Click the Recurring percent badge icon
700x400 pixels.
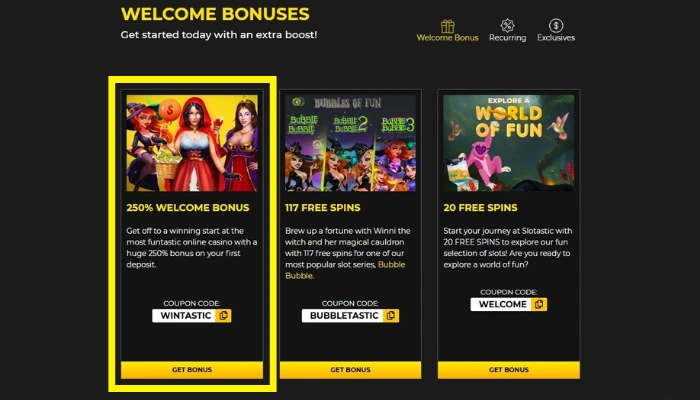coord(507,25)
